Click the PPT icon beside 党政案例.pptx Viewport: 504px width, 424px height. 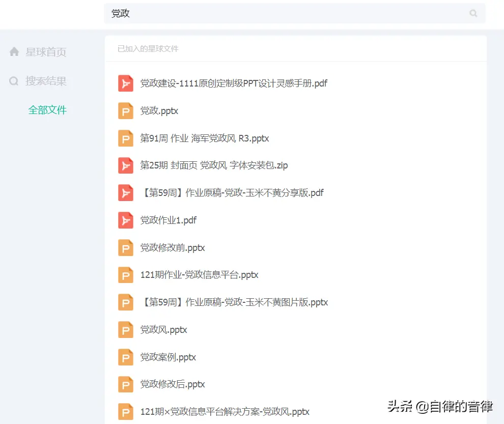coord(125,357)
